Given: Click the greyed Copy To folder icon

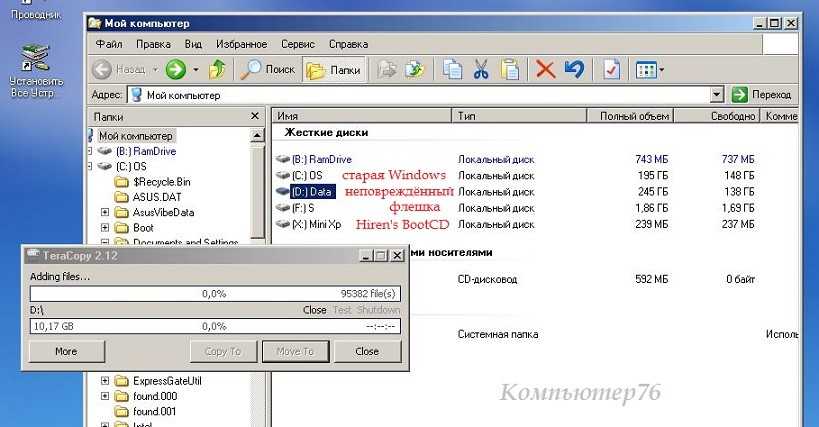Looking at the screenshot, I should [414, 69].
